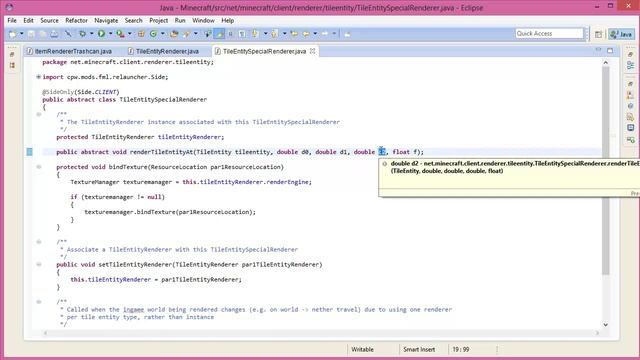Open Back navigation history dropdown
Screen dimensions: 640x360
pyautogui.click(x=315, y=34)
